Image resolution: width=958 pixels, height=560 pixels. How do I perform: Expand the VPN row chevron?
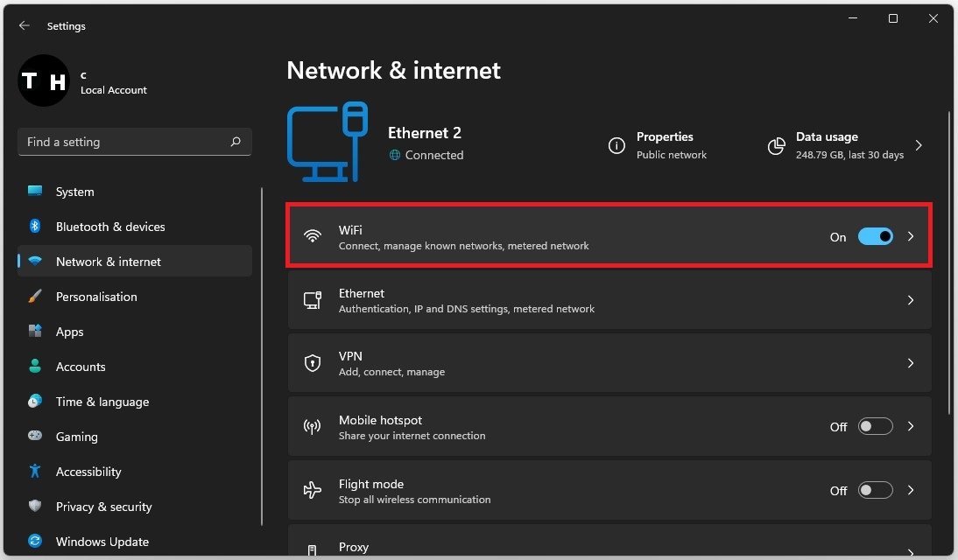pos(911,363)
